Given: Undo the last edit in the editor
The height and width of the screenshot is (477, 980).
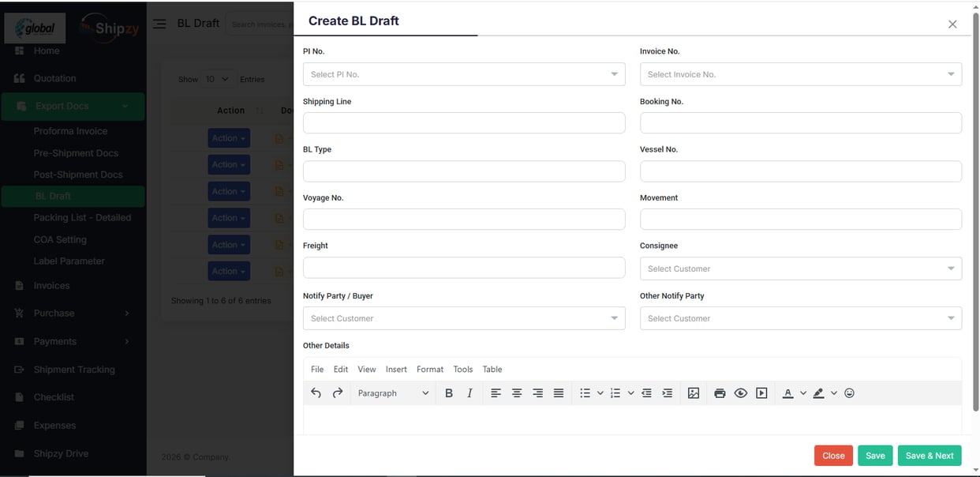Looking at the screenshot, I should click(316, 392).
